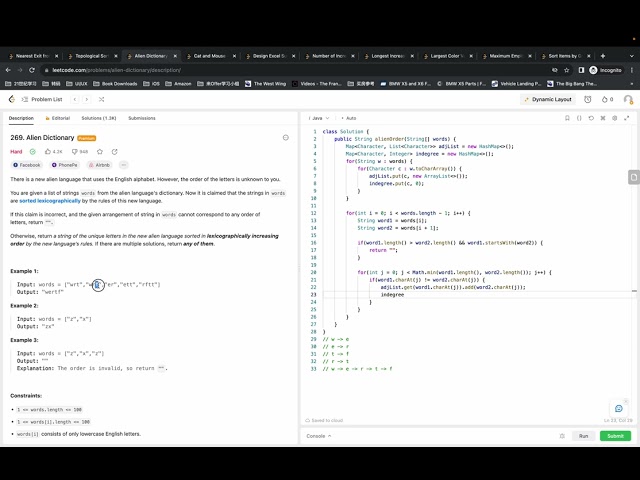The image size is (640, 480).
Task: Click code line 23 with indegree
Action: [x=392, y=295]
